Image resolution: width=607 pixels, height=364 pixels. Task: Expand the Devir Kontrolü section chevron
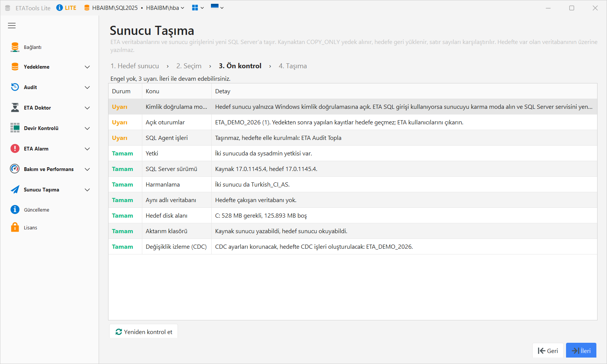coord(87,129)
